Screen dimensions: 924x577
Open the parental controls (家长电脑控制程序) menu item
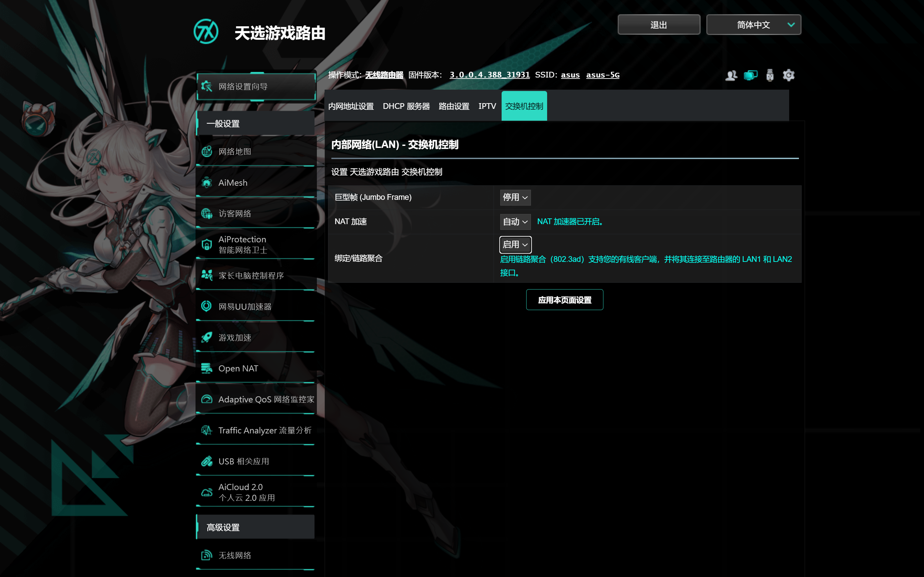coord(255,275)
